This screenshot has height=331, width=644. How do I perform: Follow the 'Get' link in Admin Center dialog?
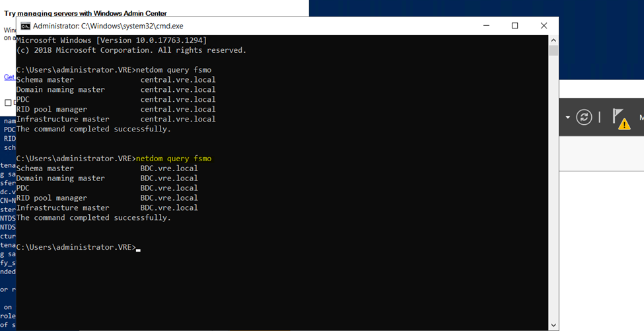tap(9, 77)
